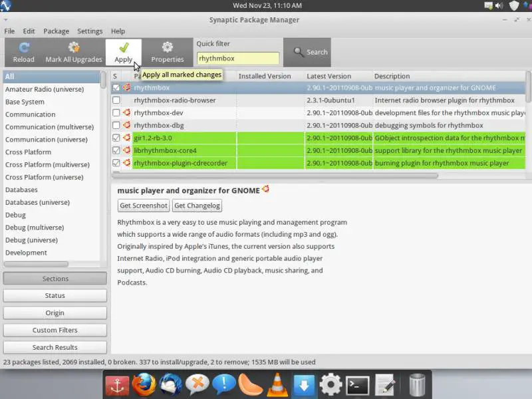The image size is (532, 399).
Task: Click the Ubuntu support icon next to rhythmbox-dev
Action: point(127,112)
